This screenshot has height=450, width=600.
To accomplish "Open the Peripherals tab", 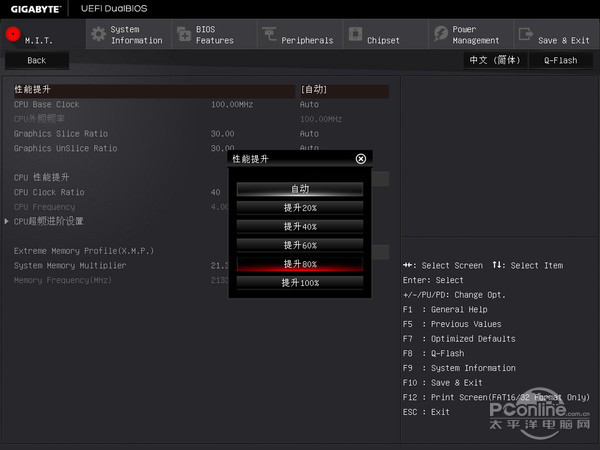I will coord(300,34).
